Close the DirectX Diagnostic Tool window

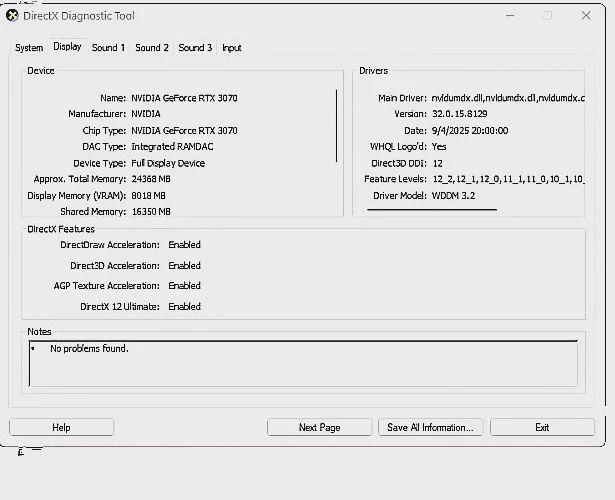point(586,16)
